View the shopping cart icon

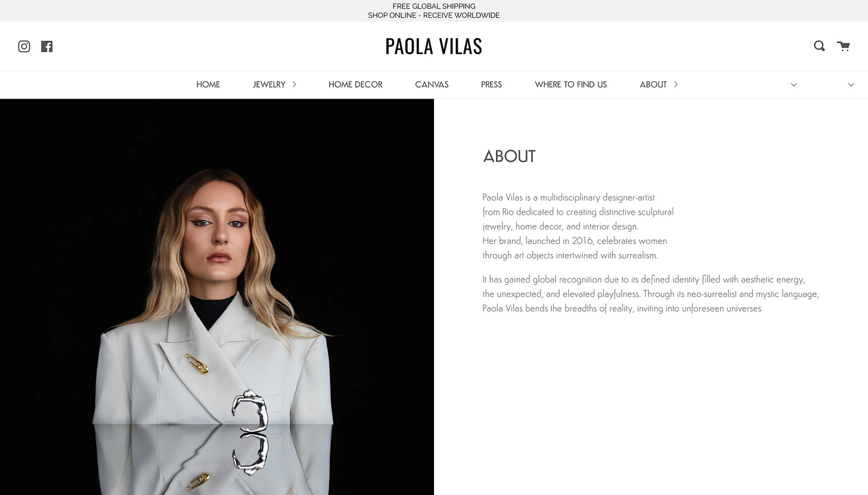click(844, 46)
